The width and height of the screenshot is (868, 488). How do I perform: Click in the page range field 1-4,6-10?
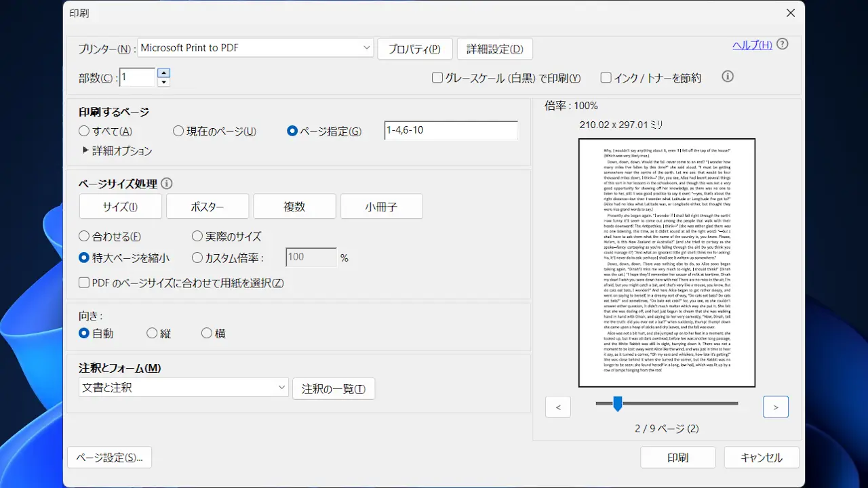pos(451,130)
